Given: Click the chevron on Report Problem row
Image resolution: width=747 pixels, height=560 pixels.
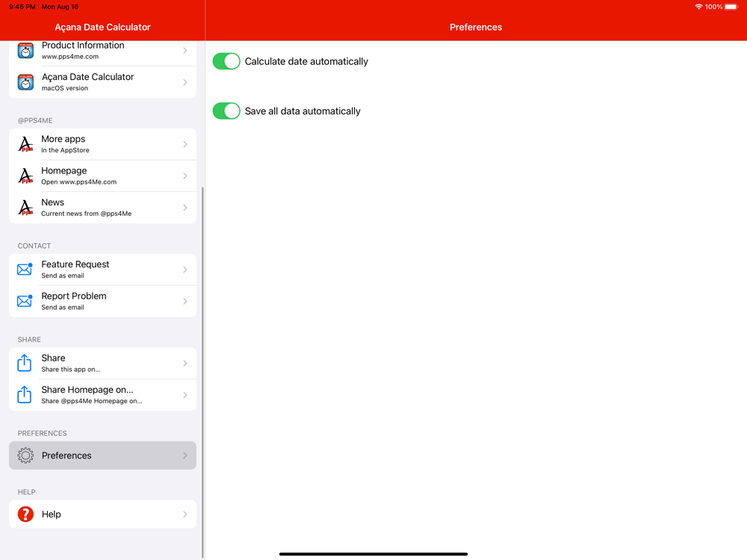Looking at the screenshot, I should coord(185,302).
